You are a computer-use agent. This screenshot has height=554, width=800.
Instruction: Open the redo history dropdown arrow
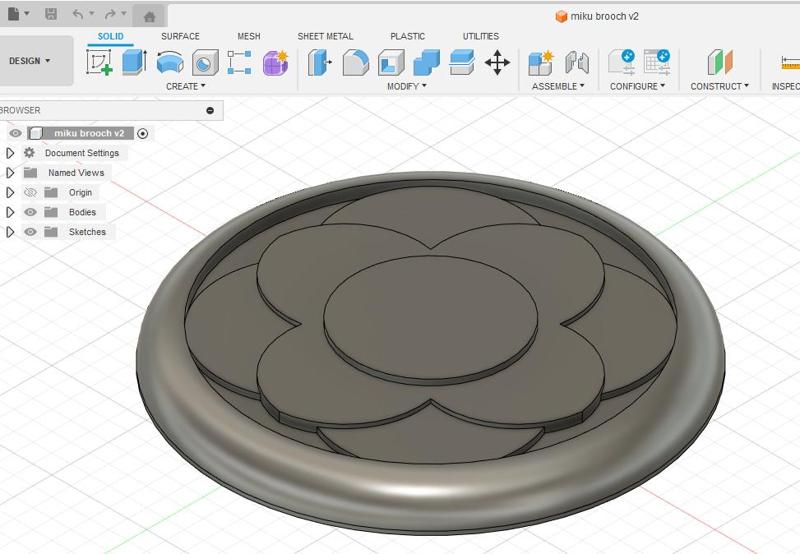(124, 13)
